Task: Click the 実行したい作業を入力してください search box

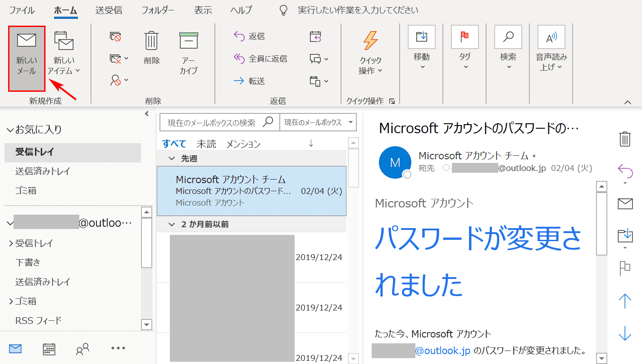Action: 358,10
